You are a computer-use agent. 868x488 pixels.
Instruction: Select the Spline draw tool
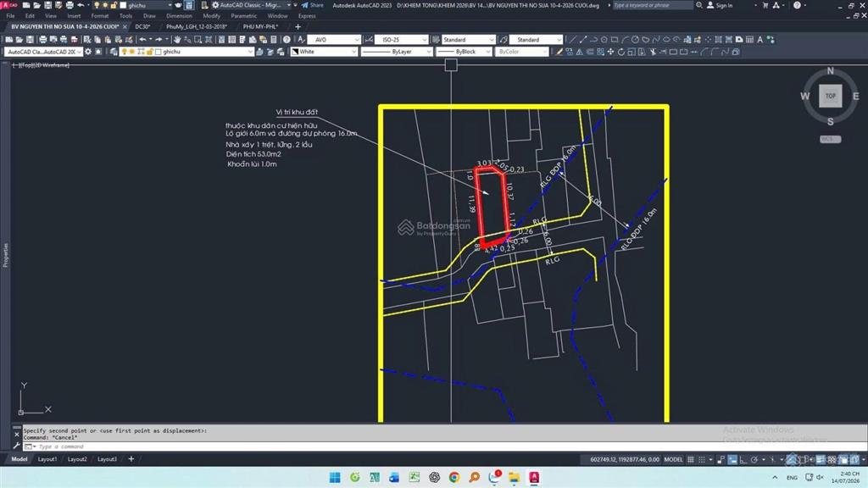(656, 40)
